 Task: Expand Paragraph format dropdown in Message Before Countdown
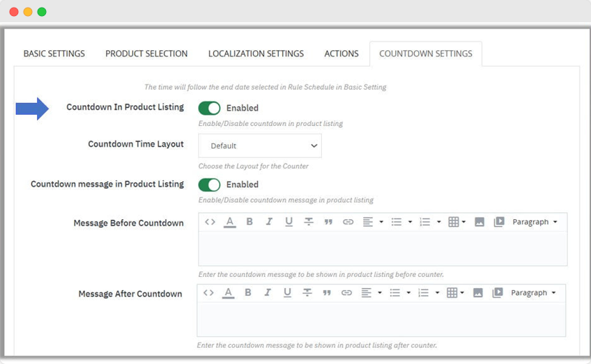tap(535, 222)
